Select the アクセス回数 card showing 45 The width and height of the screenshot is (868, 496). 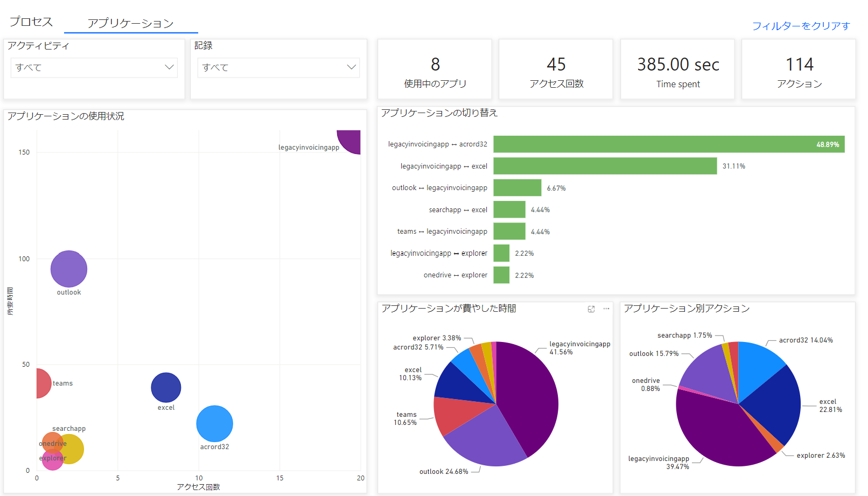click(556, 69)
